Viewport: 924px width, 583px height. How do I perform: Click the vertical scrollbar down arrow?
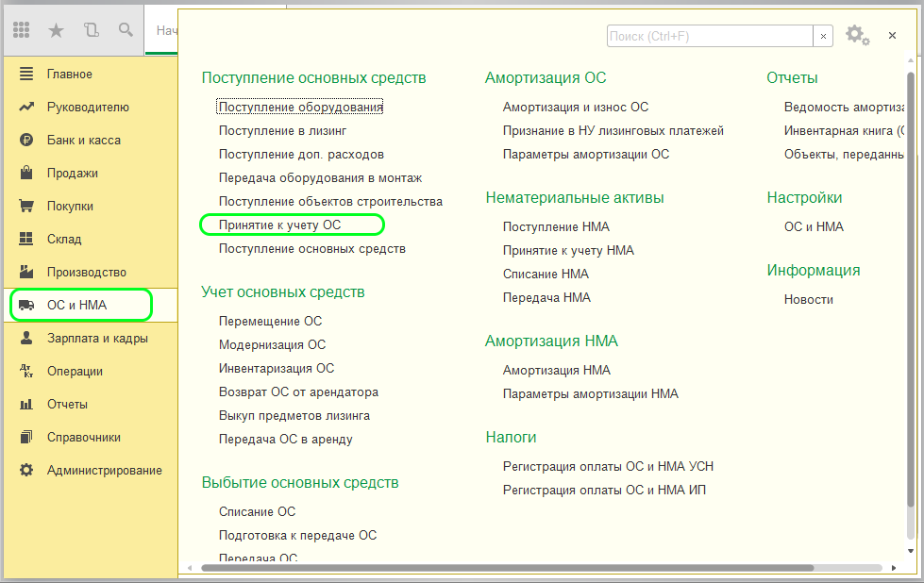910,552
